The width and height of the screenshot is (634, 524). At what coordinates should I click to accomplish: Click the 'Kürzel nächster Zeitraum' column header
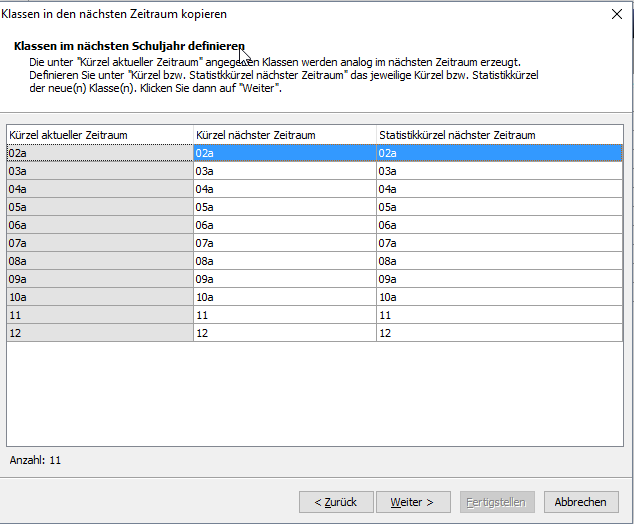pyautogui.click(x=285, y=135)
